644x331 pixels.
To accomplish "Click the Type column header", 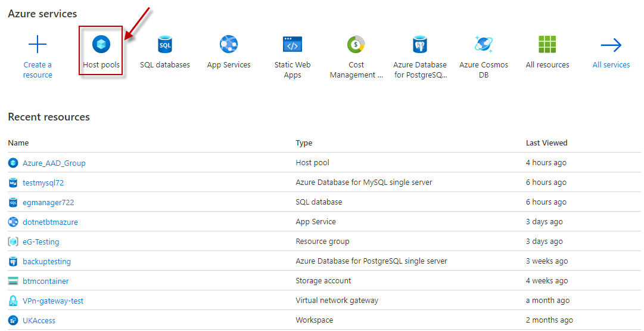I will tap(304, 143).
